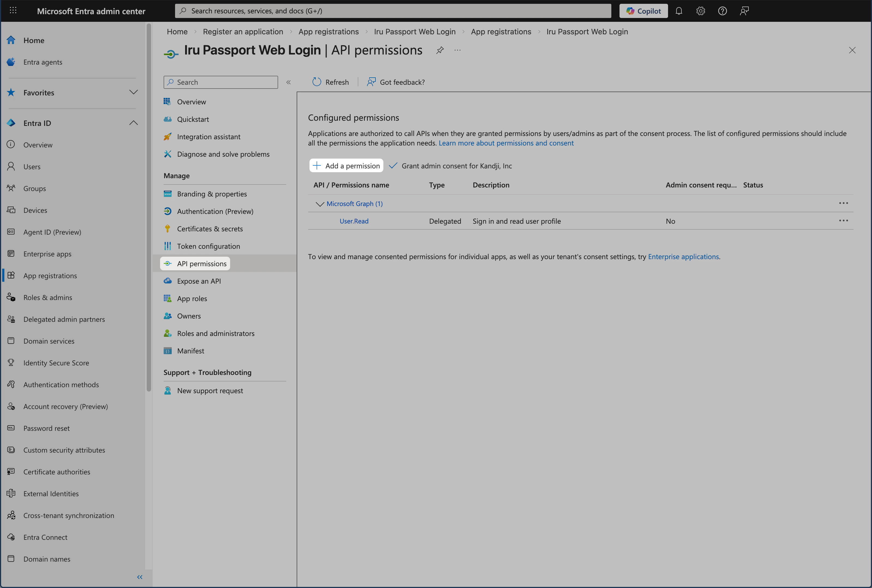This screenshot has width=872, height=588.
Task: Open more options next to the pin icon
Action: tap(457, 50)
